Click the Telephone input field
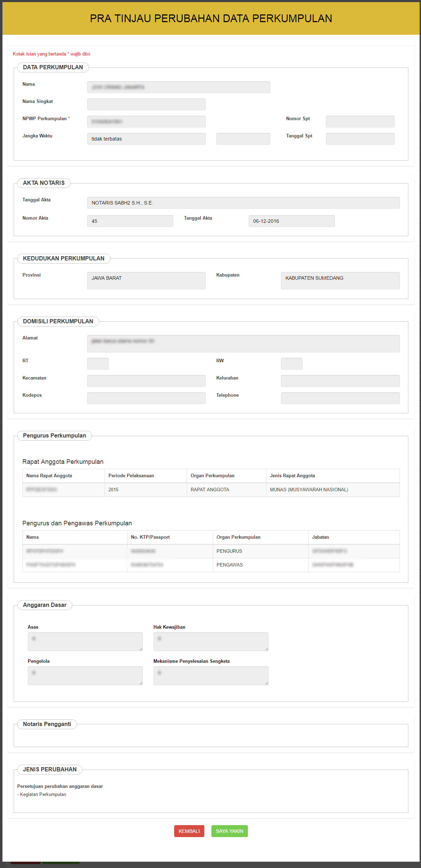The image size is (421, 868). (x=340, y=398)
